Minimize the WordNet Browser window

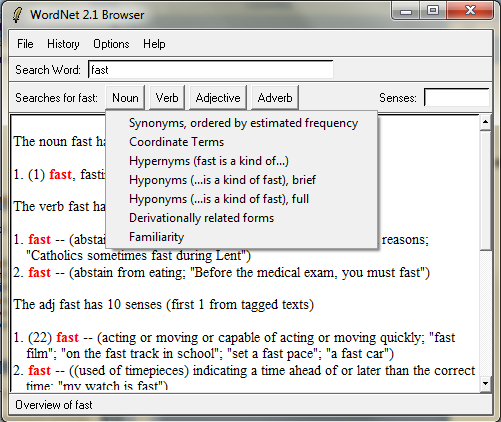click(406, 12)
